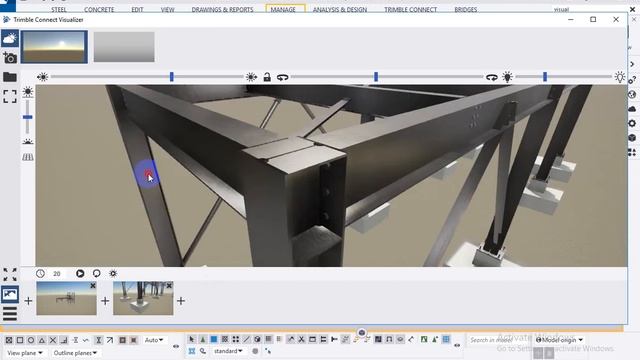Toggle the select arrow switch in toolbar
The height and width of the screenshot is (360, 640).
pyautogui.click(x=191, y=339)
